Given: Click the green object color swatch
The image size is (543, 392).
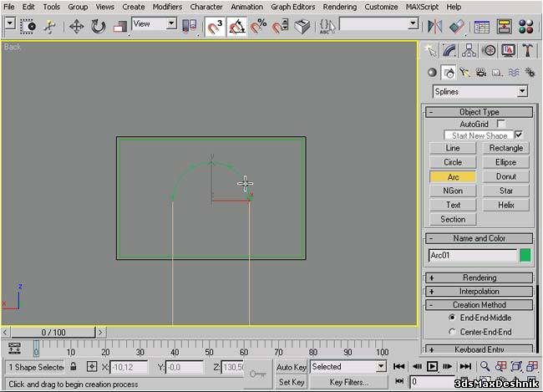Looking at the screenshot, I should 525,255.
